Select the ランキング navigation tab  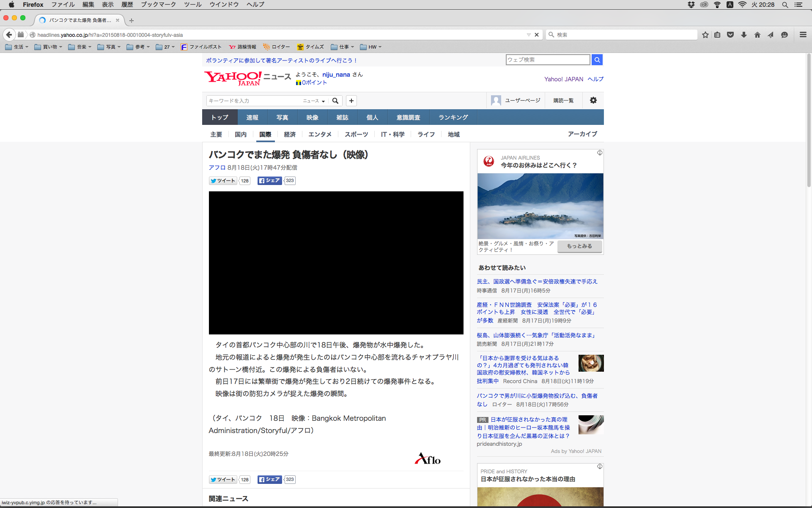[453, 117]
